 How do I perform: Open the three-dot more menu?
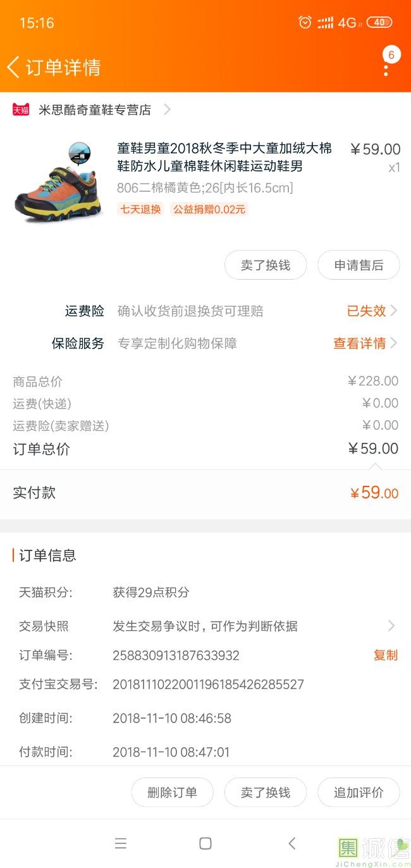[x=386, y=63]
